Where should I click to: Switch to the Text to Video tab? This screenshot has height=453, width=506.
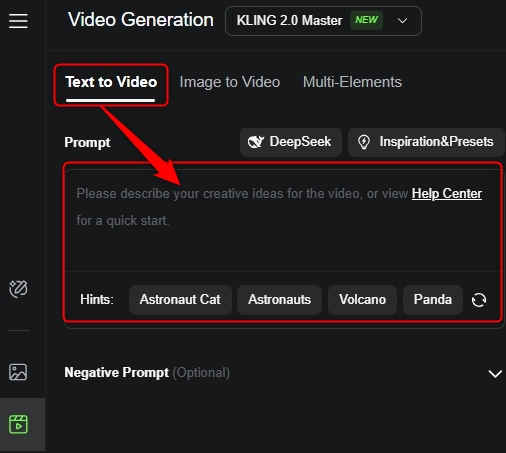point(111,82)
